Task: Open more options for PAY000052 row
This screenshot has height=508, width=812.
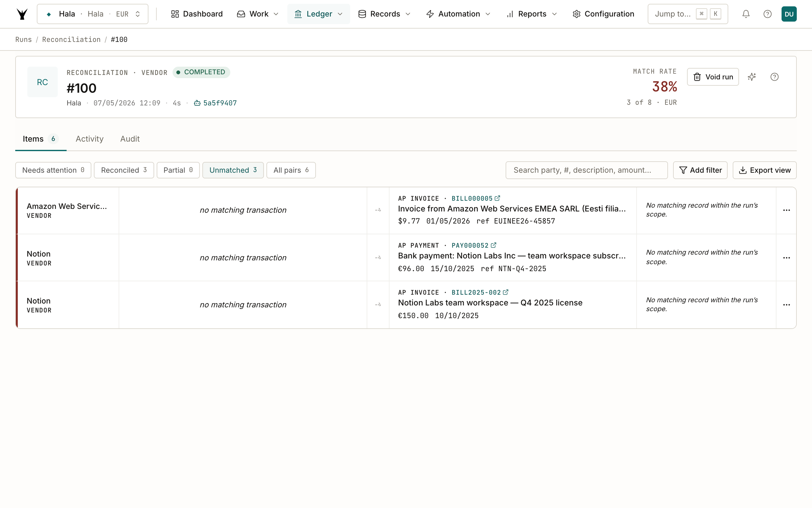Action: click(787, 258)
